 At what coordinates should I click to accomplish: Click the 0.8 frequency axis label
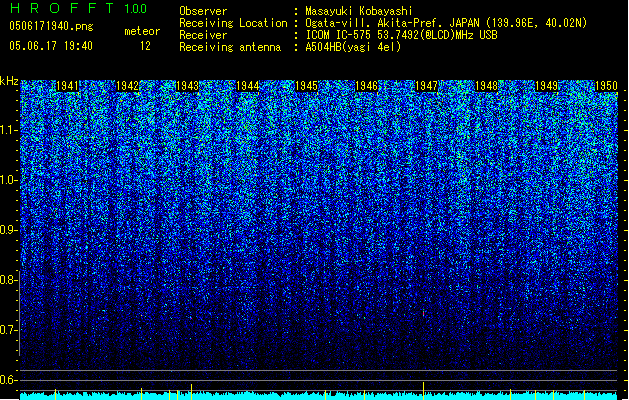(x=8, y=280)
